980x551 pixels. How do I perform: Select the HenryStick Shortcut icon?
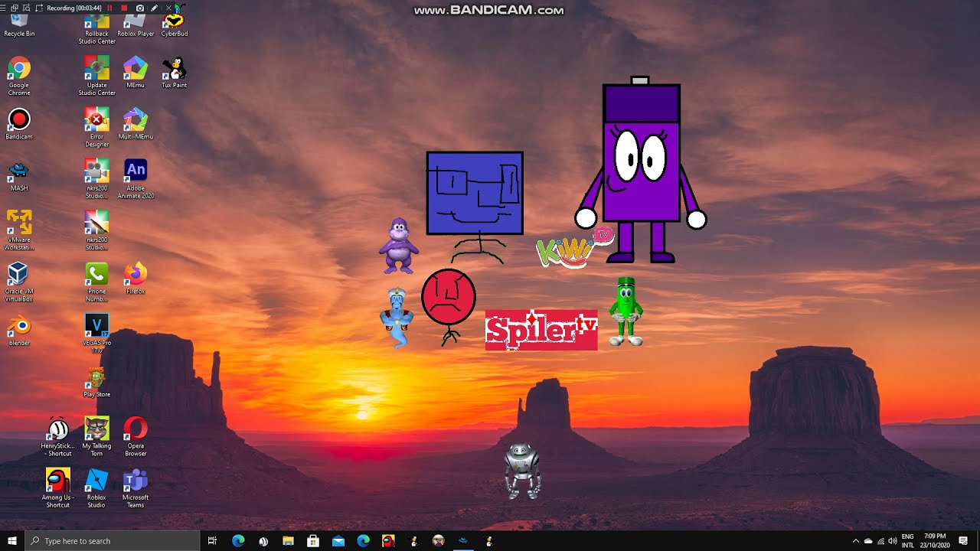[57, 436]
